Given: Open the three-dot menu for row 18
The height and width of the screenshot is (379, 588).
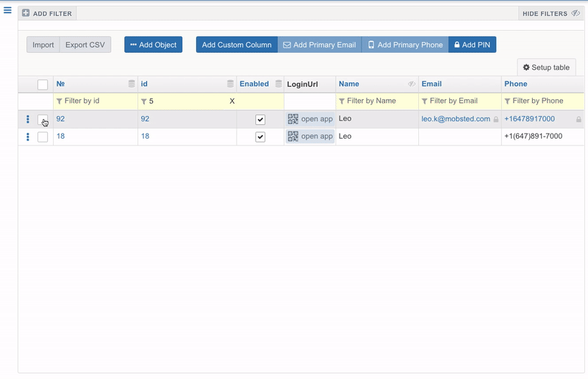Looking at the screenshot, I should [x=28, y=137].
